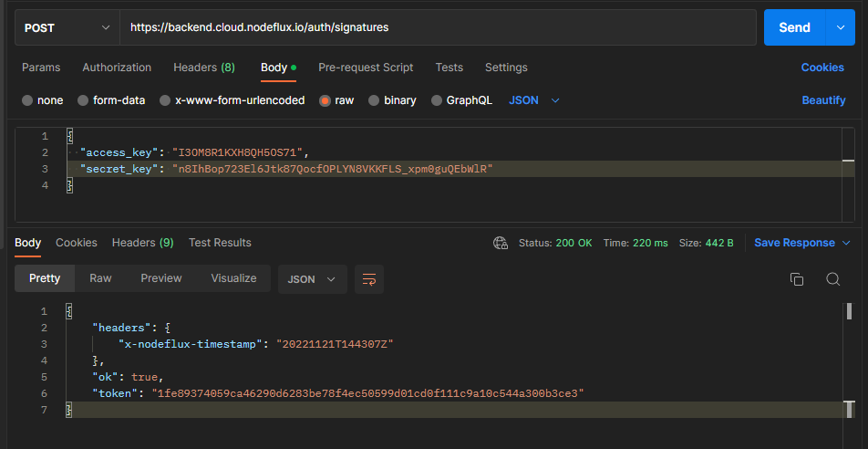Select the none body type radio

tap(27, 100)
